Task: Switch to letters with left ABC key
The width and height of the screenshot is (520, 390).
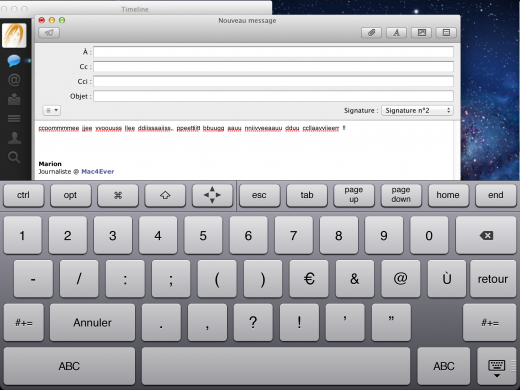Action: point(69,366)
